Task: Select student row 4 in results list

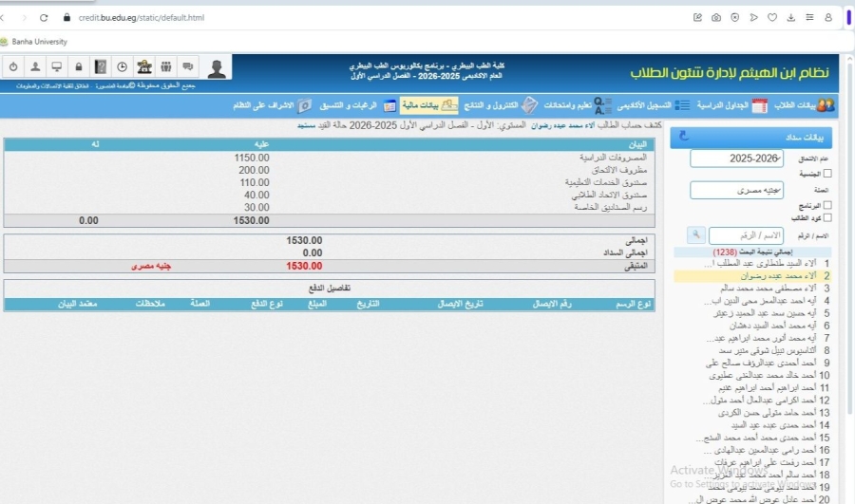Action: coord(752,301)
